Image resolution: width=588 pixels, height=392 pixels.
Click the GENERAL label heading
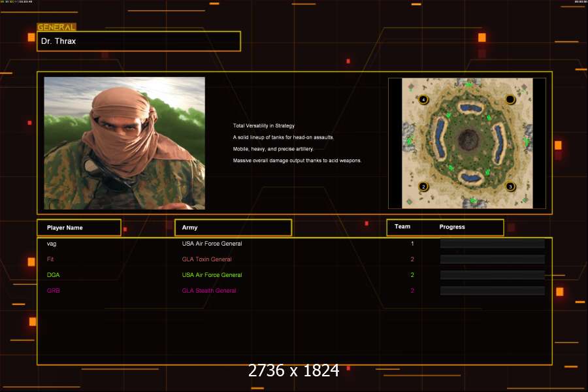pyautogui.click(x=56, y=27)
